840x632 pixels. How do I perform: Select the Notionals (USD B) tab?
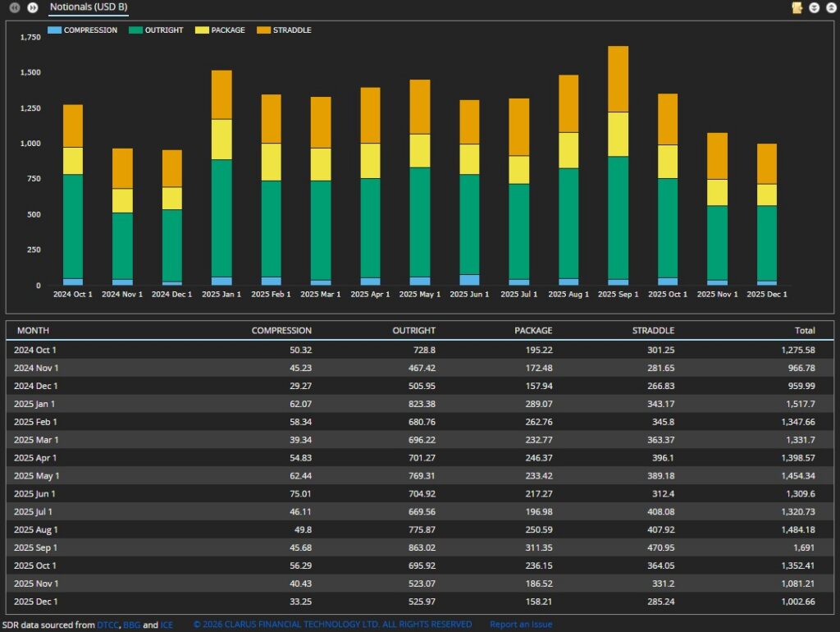pos(89,7)
